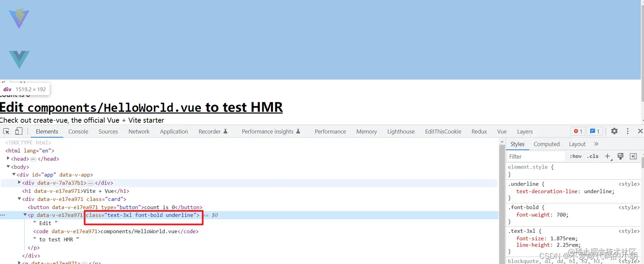Focus the styles Filter input
This screenshot has height=264, width=644.
tap(536, 157)
